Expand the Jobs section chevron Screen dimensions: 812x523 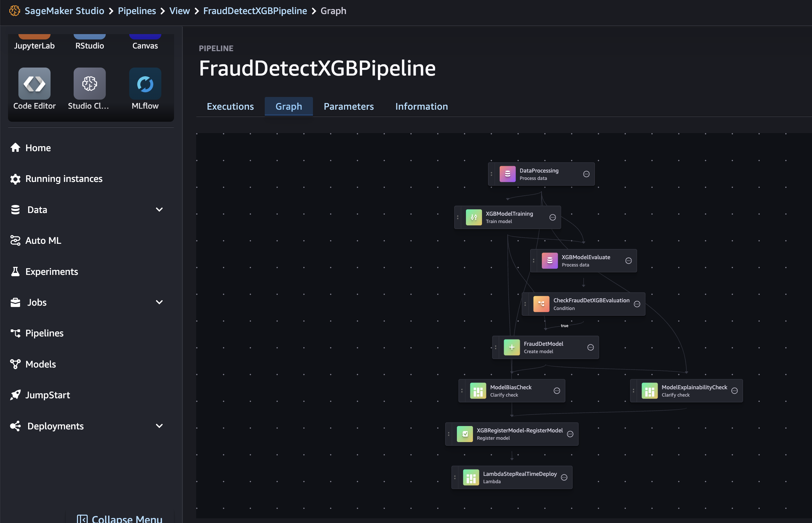(159, 302)
